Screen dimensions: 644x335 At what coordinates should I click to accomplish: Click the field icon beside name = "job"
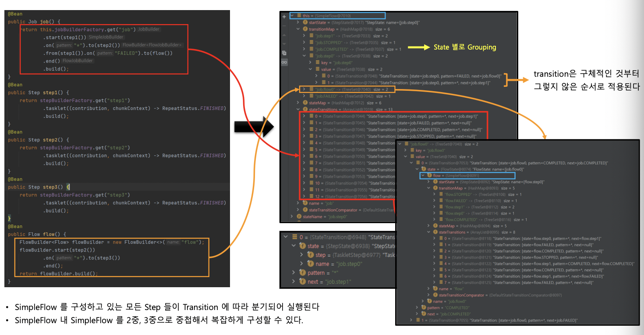305,203
